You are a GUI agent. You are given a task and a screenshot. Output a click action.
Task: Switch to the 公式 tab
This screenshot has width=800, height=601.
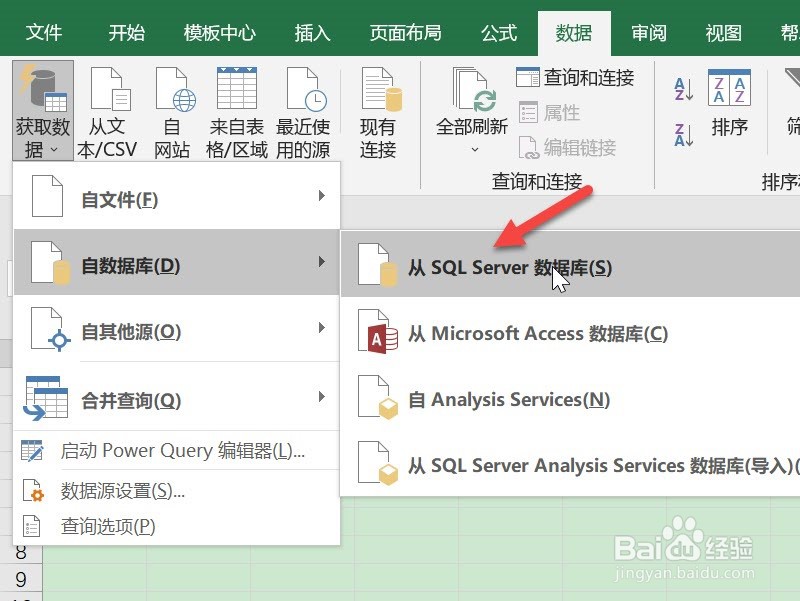499,33
